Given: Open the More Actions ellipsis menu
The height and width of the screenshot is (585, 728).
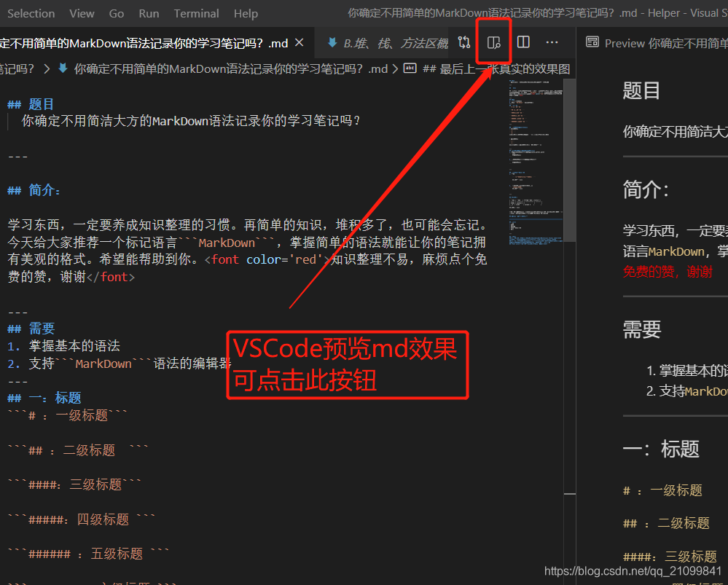Looking at the screenshot, I should [552, 43].
